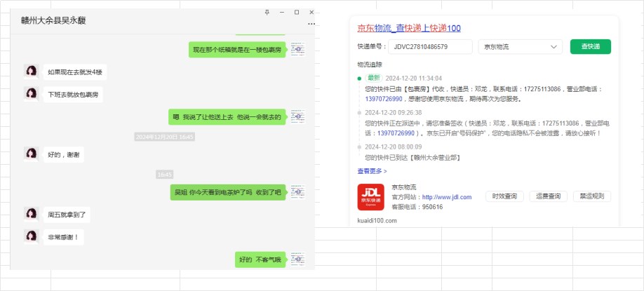Viewport: 644px width, 291px height.
Task: Click the message "现在那个纸箱就是在一楼包裹房"
Action: click(x=237, y=50)
